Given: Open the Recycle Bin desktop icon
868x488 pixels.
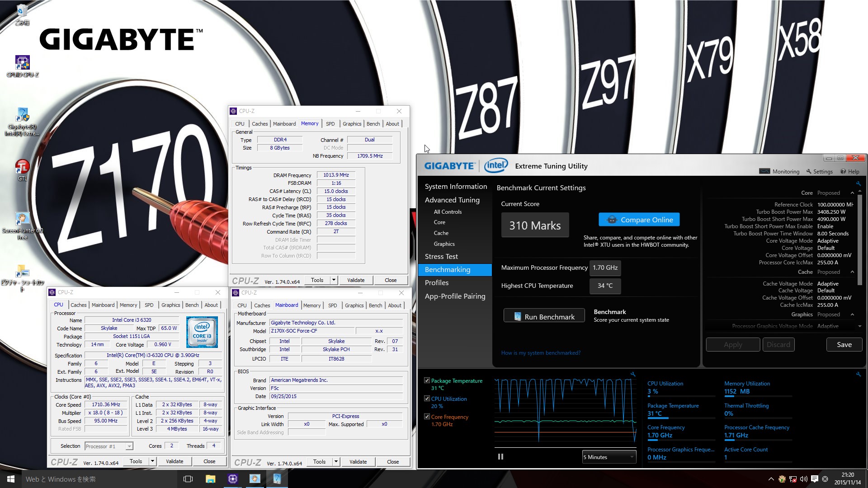Looking at the screenshot, I should click(22, 14).
